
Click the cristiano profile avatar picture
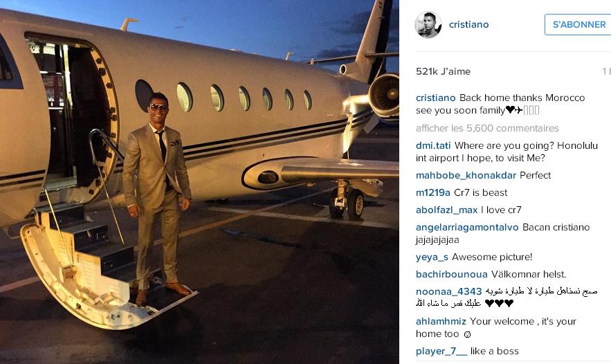pyautogui.click(x=428, y=24)
